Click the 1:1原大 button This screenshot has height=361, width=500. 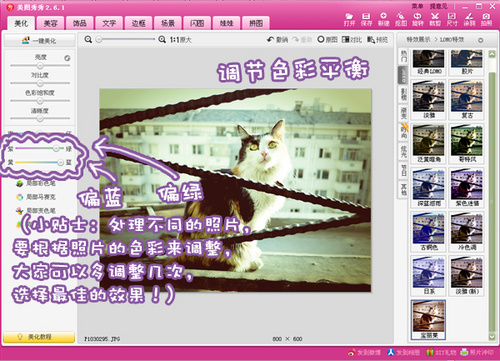click(181, 40)
